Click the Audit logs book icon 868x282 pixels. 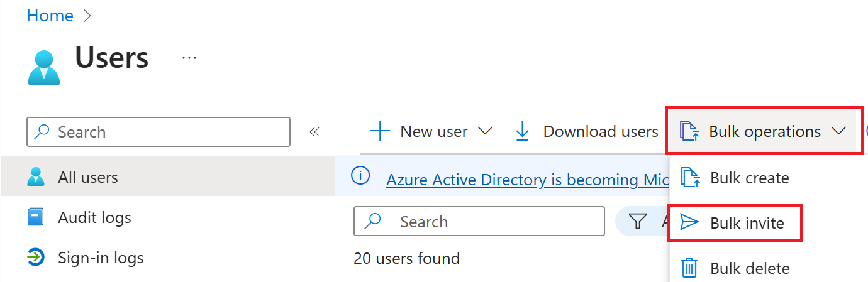coord(36,217)
